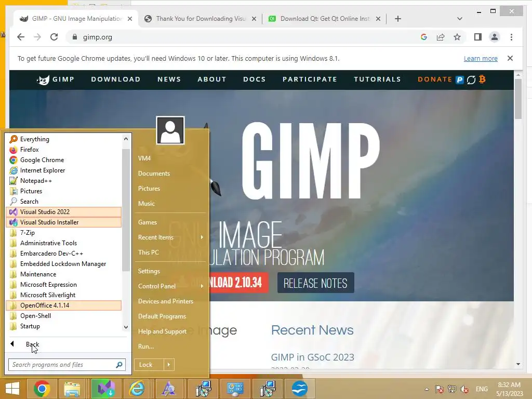The image size is (532, 399).
Task: Open the SeaMonkey taskbar icon
Action: tap(300, 389)
